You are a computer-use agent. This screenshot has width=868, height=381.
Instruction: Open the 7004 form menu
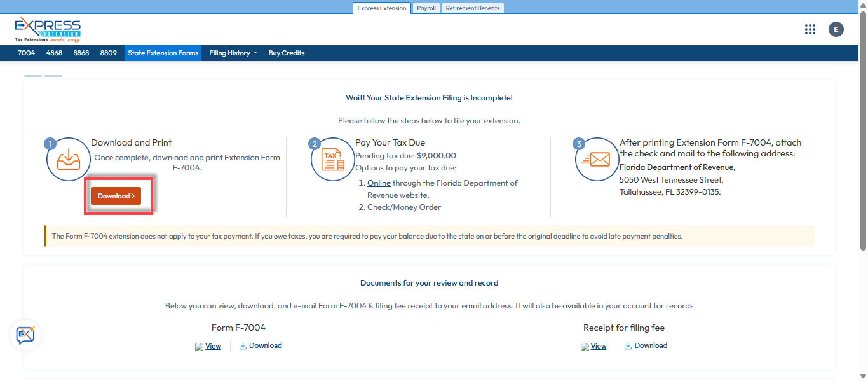(x=26, y=53)
